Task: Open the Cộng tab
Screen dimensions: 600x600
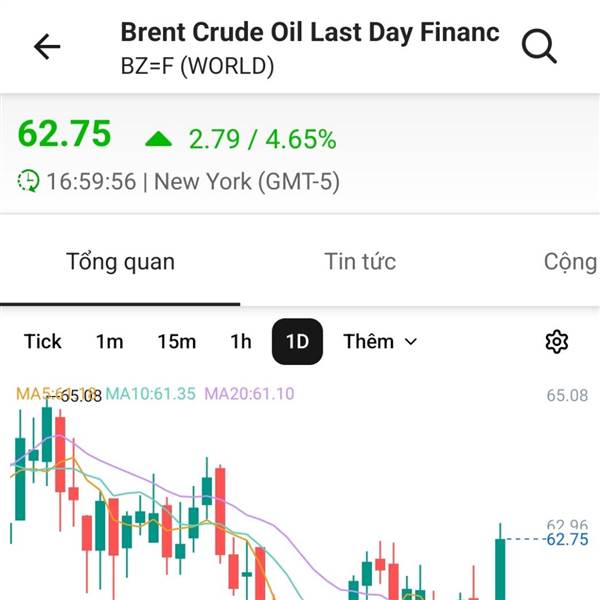Action: (570, 262)
